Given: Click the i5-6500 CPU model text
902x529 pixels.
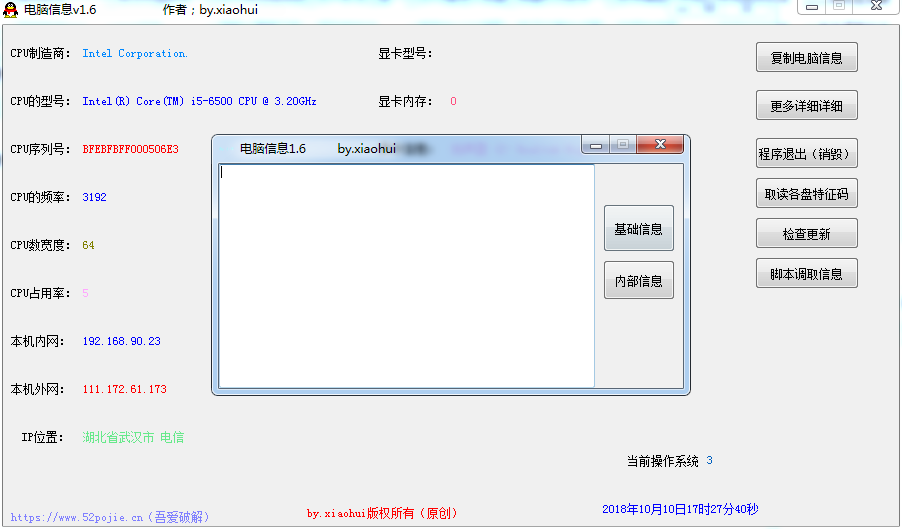Looking at the screenshot, I should (x=199, y=101).
